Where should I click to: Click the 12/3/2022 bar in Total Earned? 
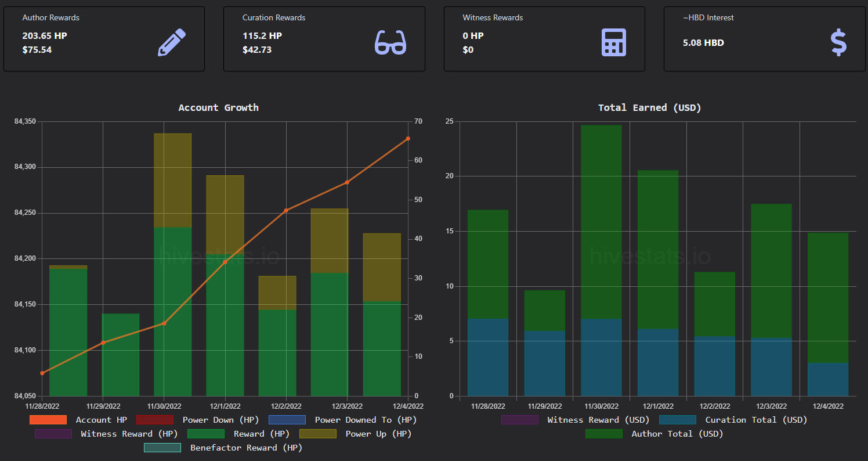[771, 300]
